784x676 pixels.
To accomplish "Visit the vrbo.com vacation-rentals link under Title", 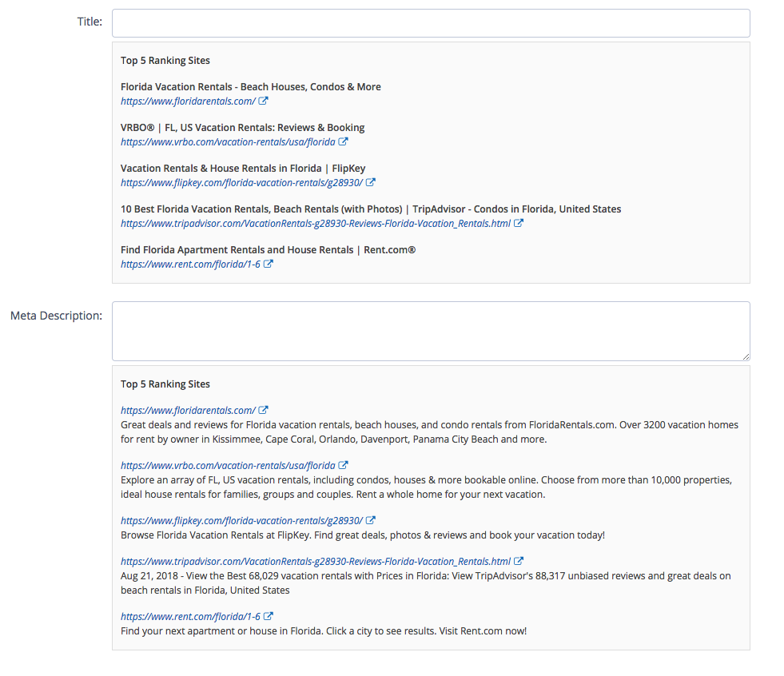I will tap(228, 142).
